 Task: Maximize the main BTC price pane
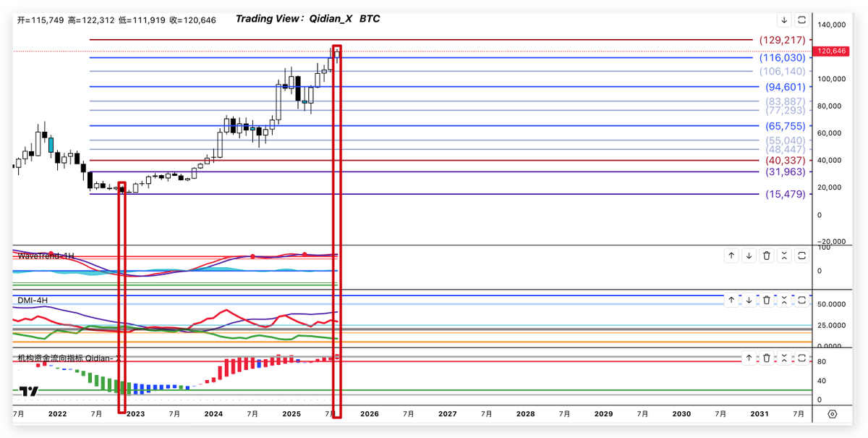[801, 20]
